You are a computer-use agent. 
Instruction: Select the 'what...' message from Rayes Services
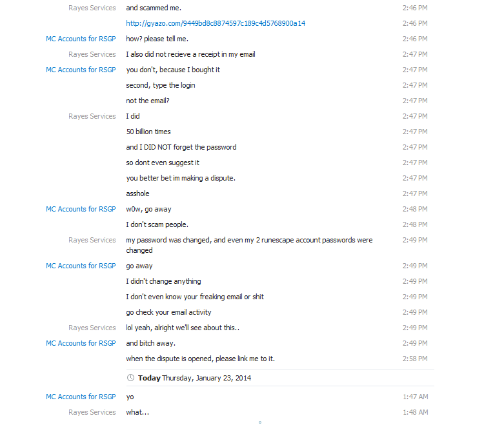point(137,412)
